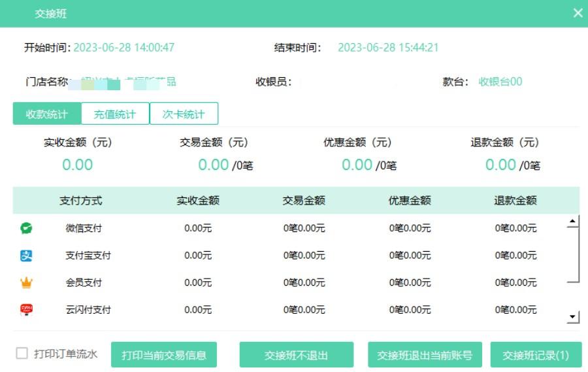
Task: Click the scrollbar up arrow
Action: [x=573, y=222]
